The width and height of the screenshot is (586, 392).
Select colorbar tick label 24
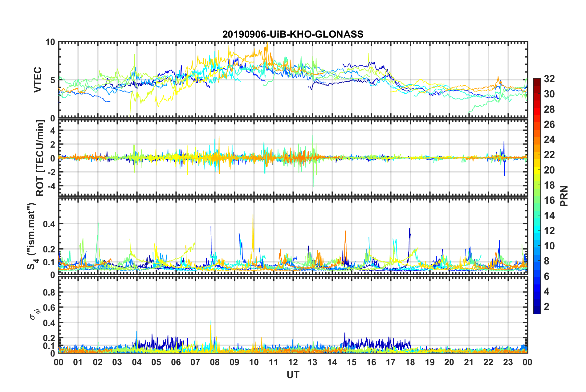(x=549, y=140)
